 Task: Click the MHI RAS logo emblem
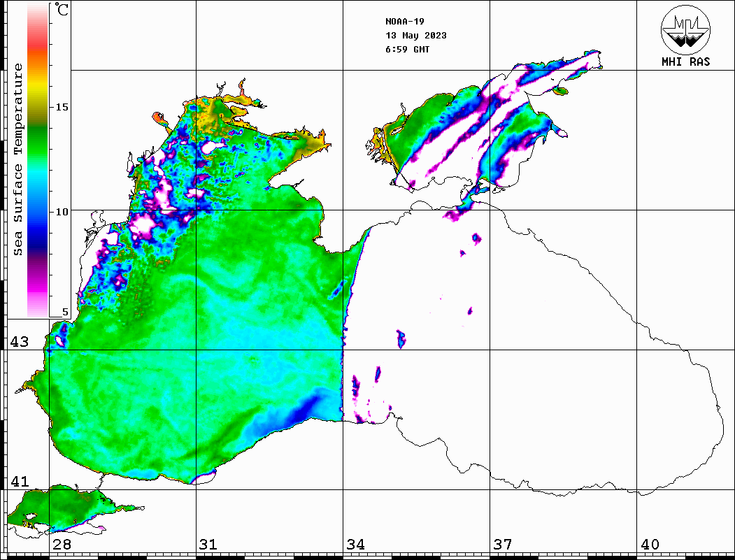(685, 29)
